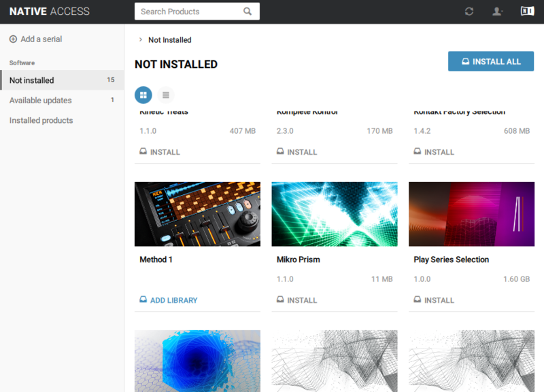Install Play Series Selection
Image resolution: width=544 pixels, height=392 pixels.
[x=434, y=300]
